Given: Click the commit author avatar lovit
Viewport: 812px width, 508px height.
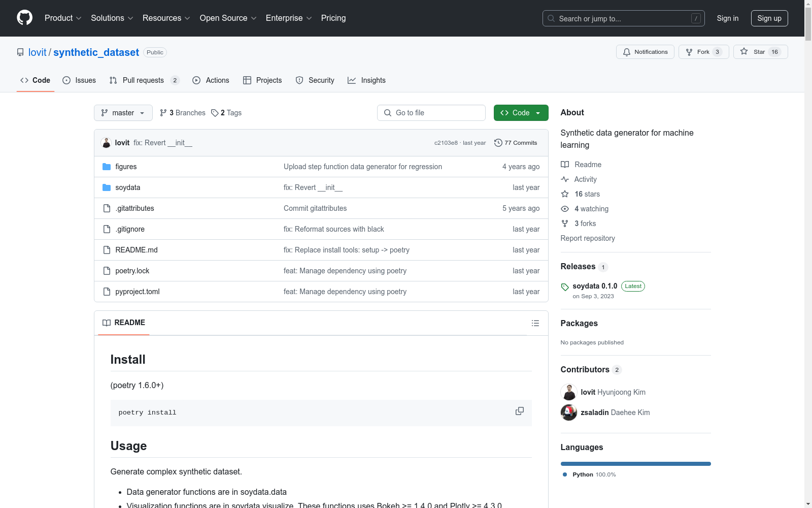Looking at the screenshot, I should (x=106, y=143).
